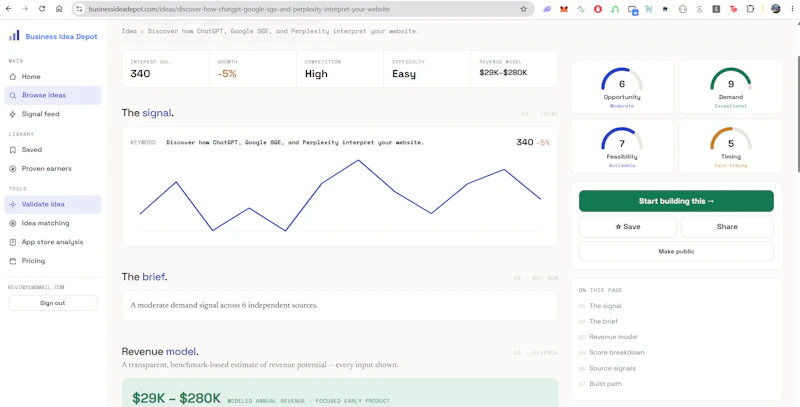The height and width of the screenshot is (407, 800).
Task: Reload the page with refresh icon
Action: click(x=42, y=9)
